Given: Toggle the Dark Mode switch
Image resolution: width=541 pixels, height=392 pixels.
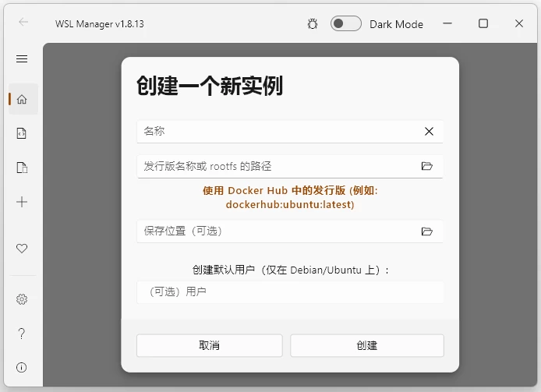Looking at the screenshot, I should tap(345, 23).
